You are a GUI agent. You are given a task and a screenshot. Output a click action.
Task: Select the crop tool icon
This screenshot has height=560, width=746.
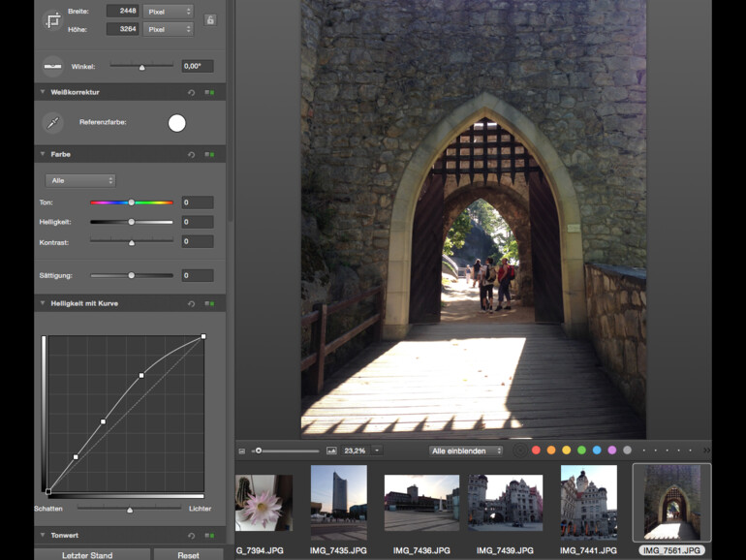(52, 20)
